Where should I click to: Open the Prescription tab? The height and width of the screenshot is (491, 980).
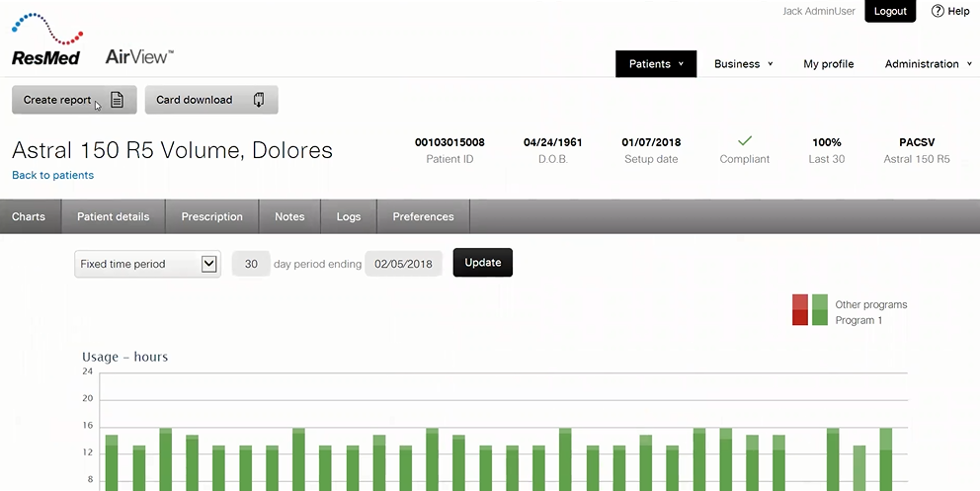coord(211,216)
